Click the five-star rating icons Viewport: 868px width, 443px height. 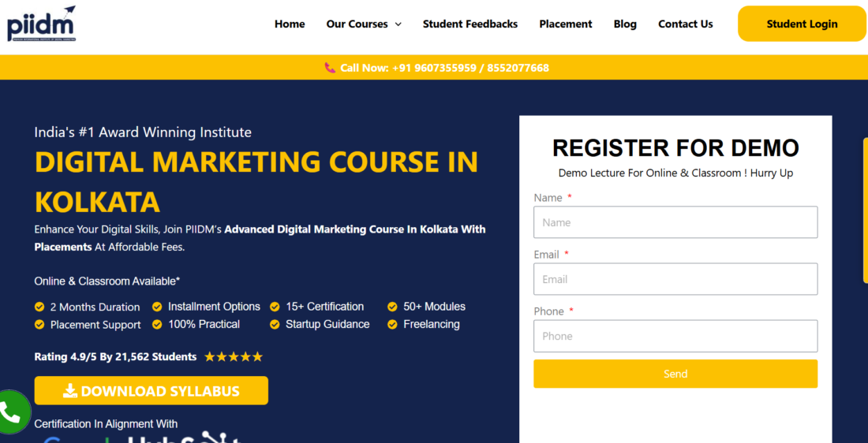pos(234,357)
